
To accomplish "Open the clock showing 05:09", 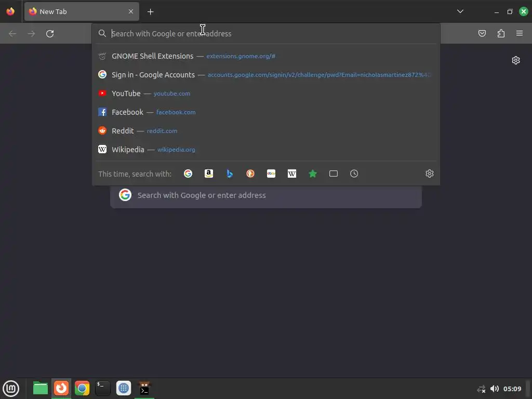I will point(512,389).
